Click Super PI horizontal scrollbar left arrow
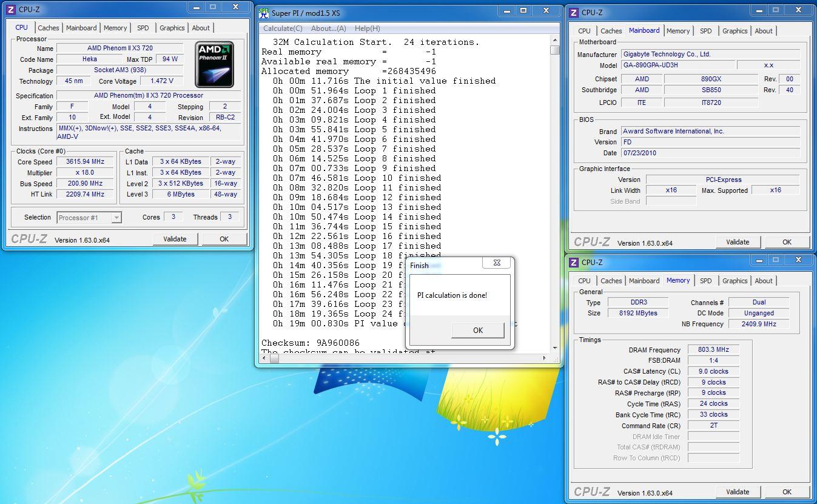The height and width of the screenshot is (504, 817). (264, 358)
